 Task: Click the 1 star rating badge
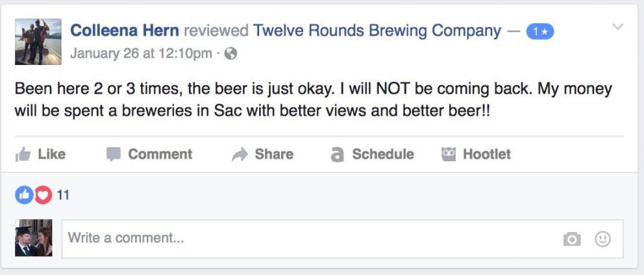[x=540, y=32]
